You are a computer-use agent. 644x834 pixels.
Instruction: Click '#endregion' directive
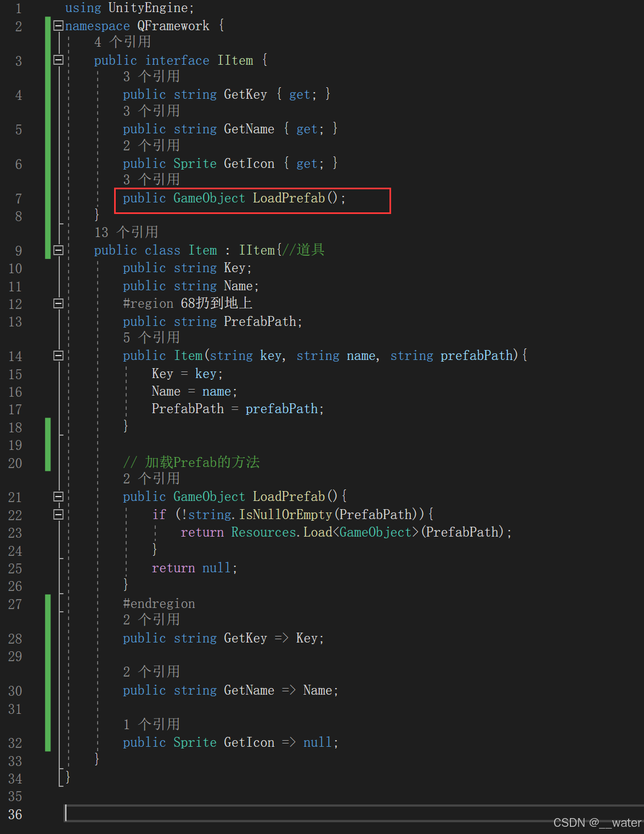tap(159, 604)
